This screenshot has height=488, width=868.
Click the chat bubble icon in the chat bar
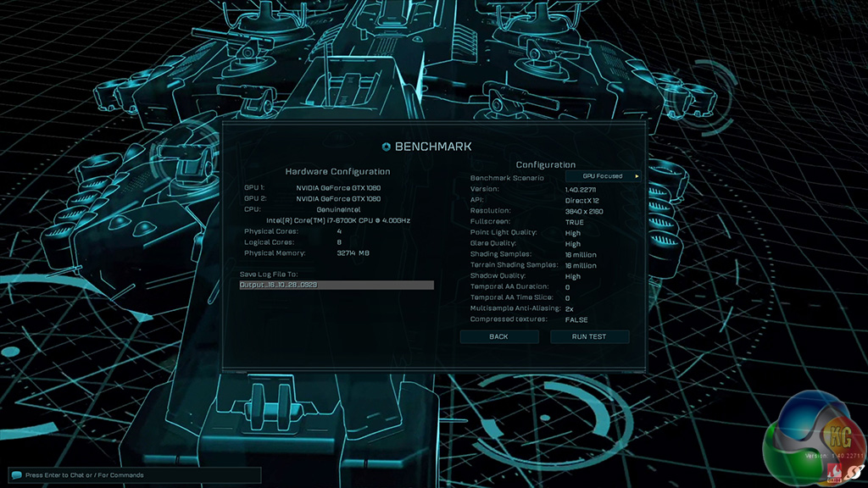tap(17, 474)
